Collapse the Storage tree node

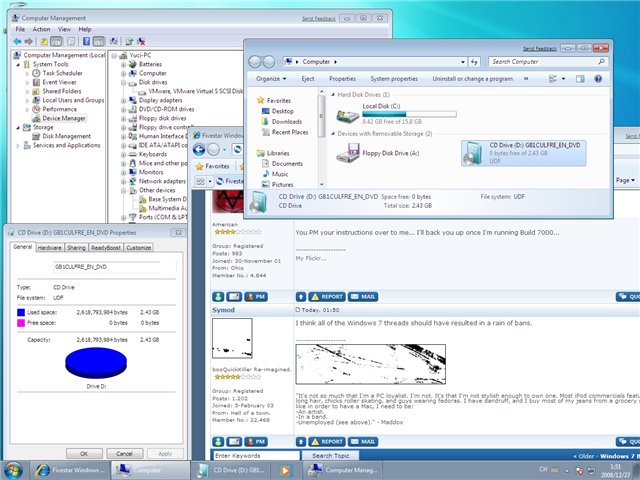click(18, 127)
